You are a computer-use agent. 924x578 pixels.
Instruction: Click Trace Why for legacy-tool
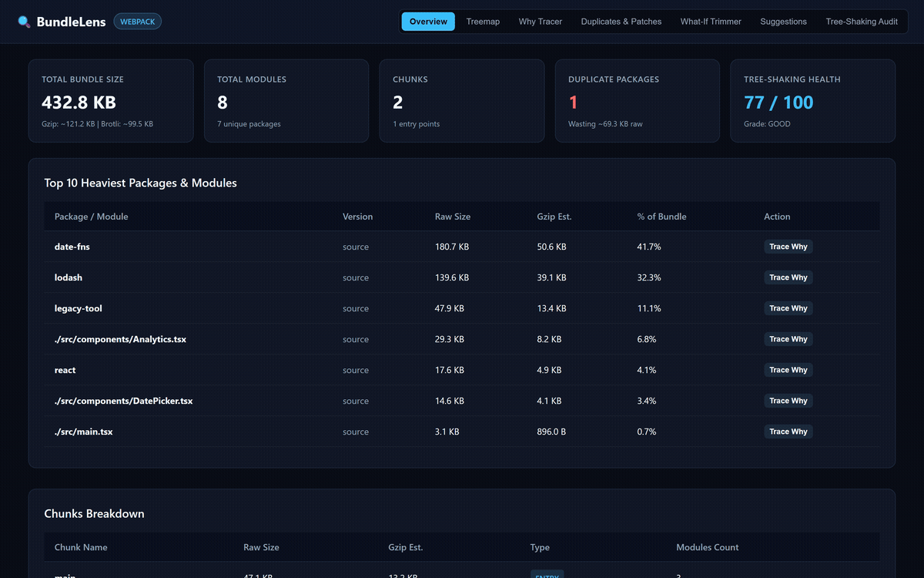[788, 308]
